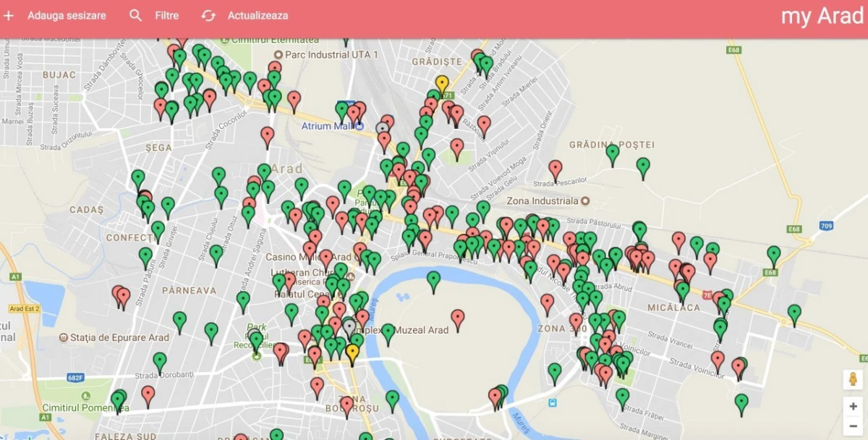Click the green pin inside river loop north
Image resolution: width=868 pixels, height=440 pixels.
click(x=433, y=281)
